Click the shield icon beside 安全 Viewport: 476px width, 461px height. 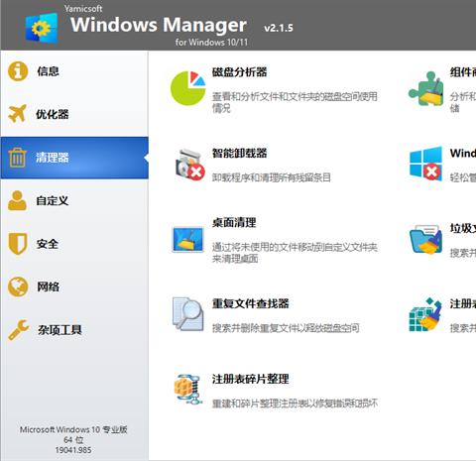17,244
